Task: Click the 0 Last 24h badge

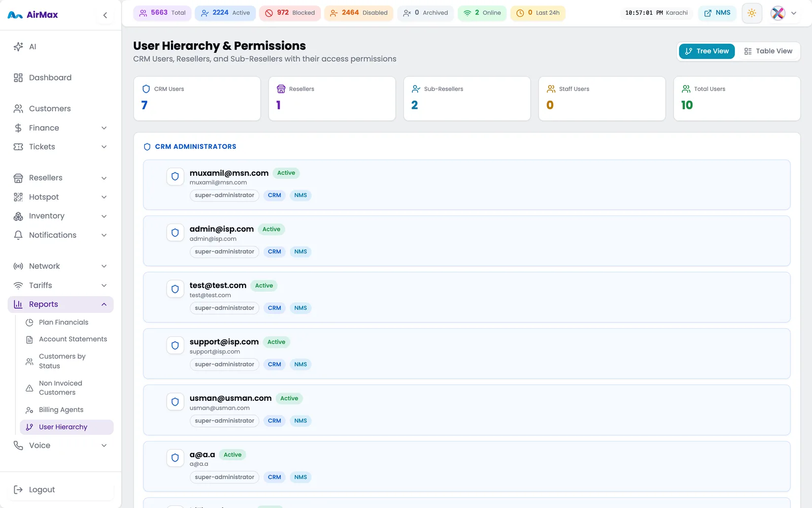Action: [538, 13]
